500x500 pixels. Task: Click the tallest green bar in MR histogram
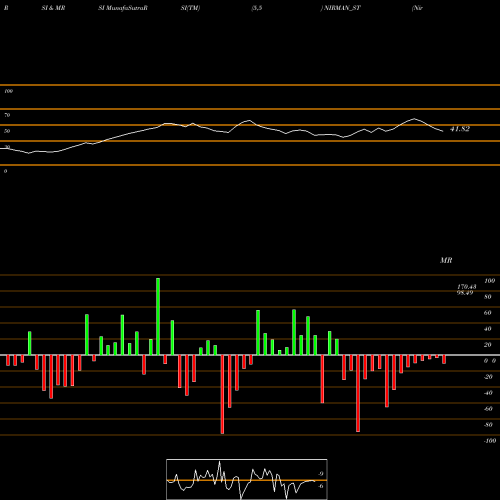(158, 316)
